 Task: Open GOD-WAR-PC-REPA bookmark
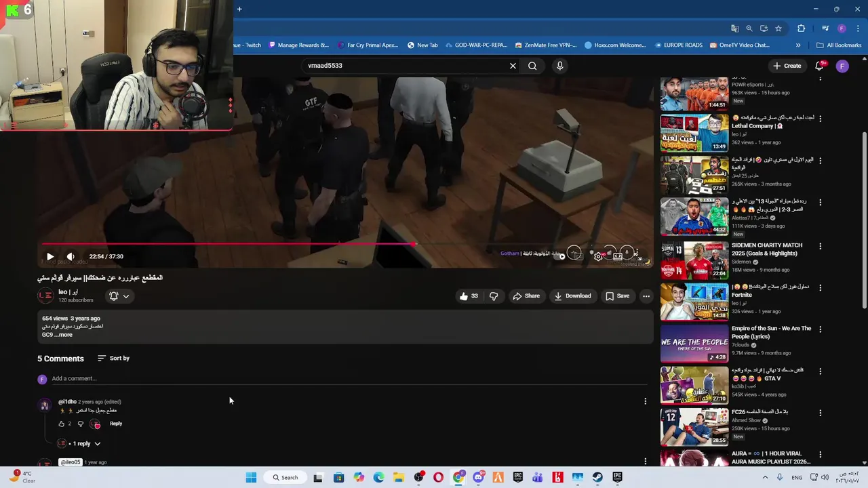(475, 45)
